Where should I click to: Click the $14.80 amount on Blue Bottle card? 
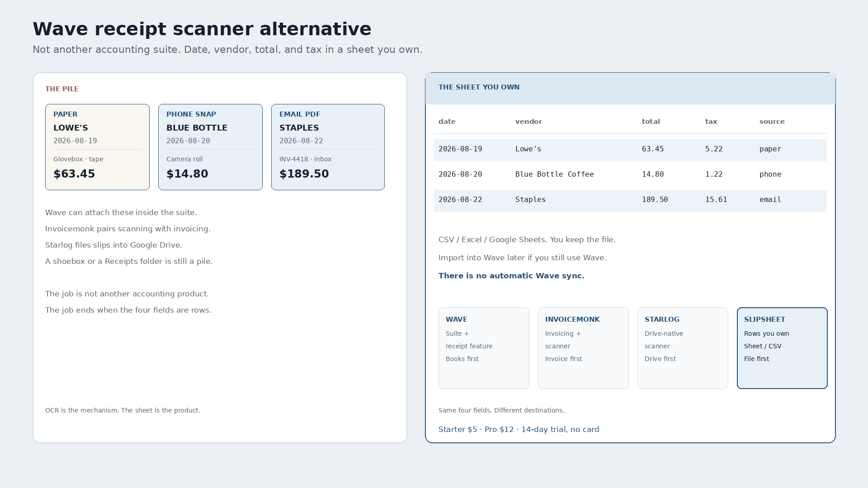coord(187,174)
